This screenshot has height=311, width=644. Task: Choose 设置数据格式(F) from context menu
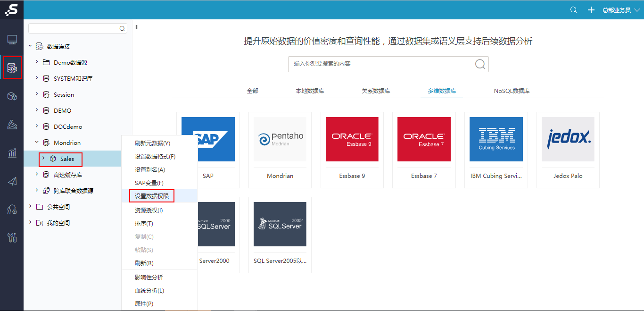[x=159, y=156]
